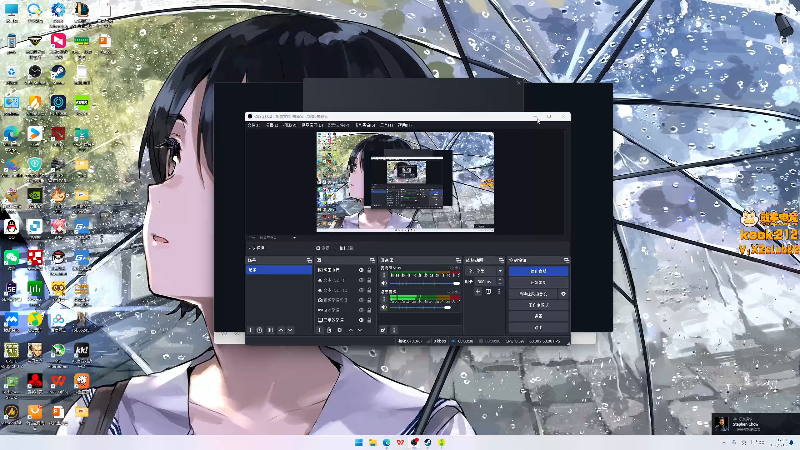Viewport: 800px width, 450px height.
Task: Toggle visibility of the video capture device source
Action: click(x=361, y=300)
